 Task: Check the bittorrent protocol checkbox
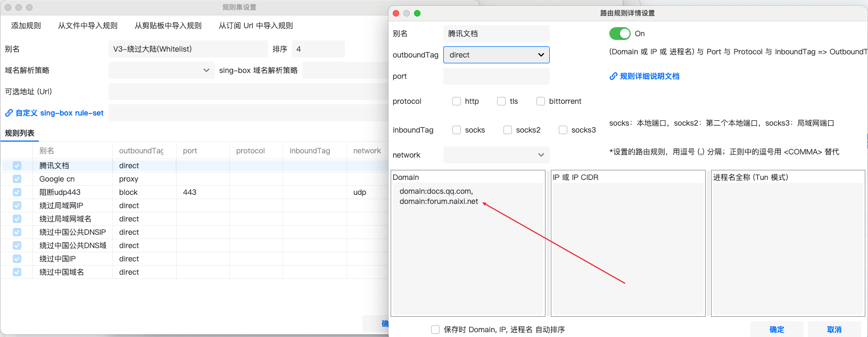(x=541, y=101)
